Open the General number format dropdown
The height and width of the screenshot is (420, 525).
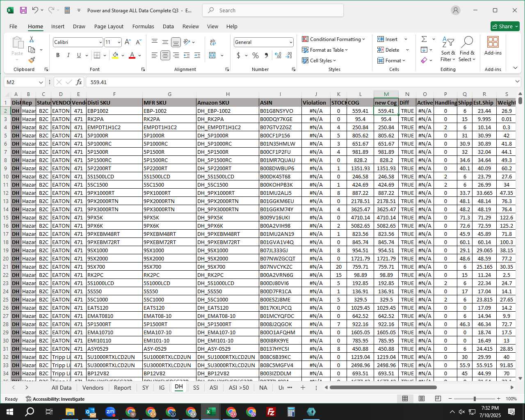[x=291, y=42]
